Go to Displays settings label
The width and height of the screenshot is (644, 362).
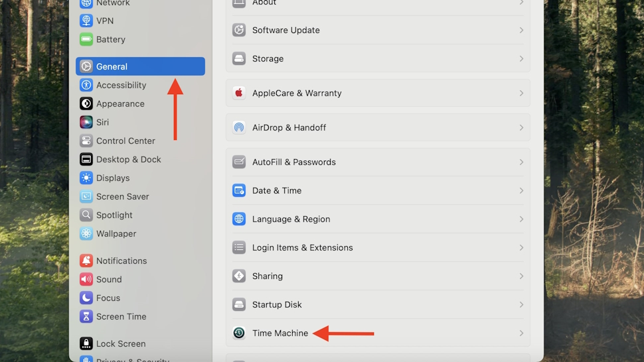coord(113,178)
